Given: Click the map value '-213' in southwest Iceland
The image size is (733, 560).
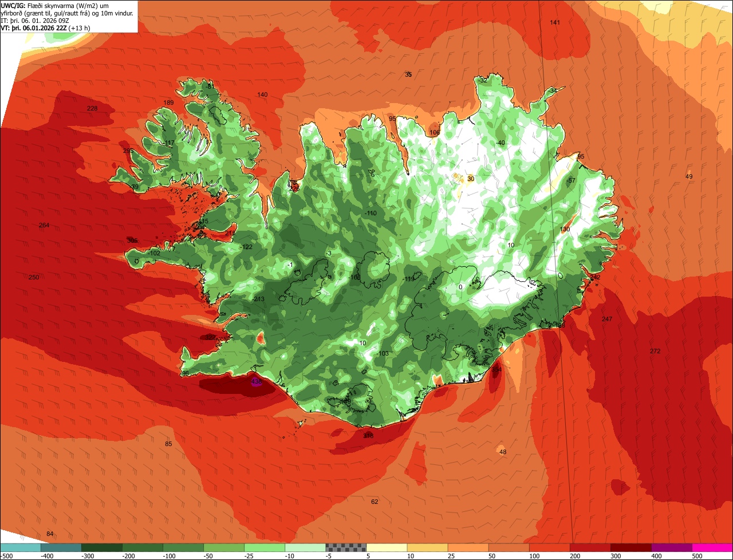Looking at the screenshot, I should [258, 299].
